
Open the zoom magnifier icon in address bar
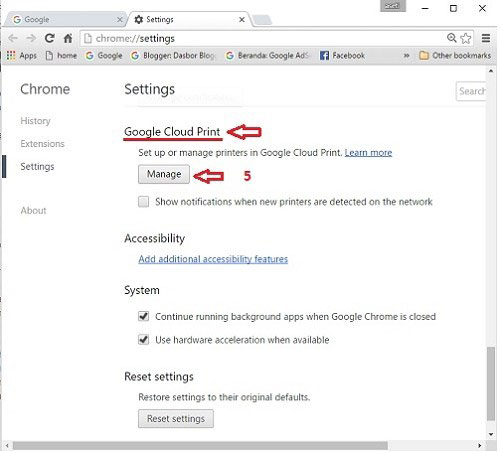point(452,38)
